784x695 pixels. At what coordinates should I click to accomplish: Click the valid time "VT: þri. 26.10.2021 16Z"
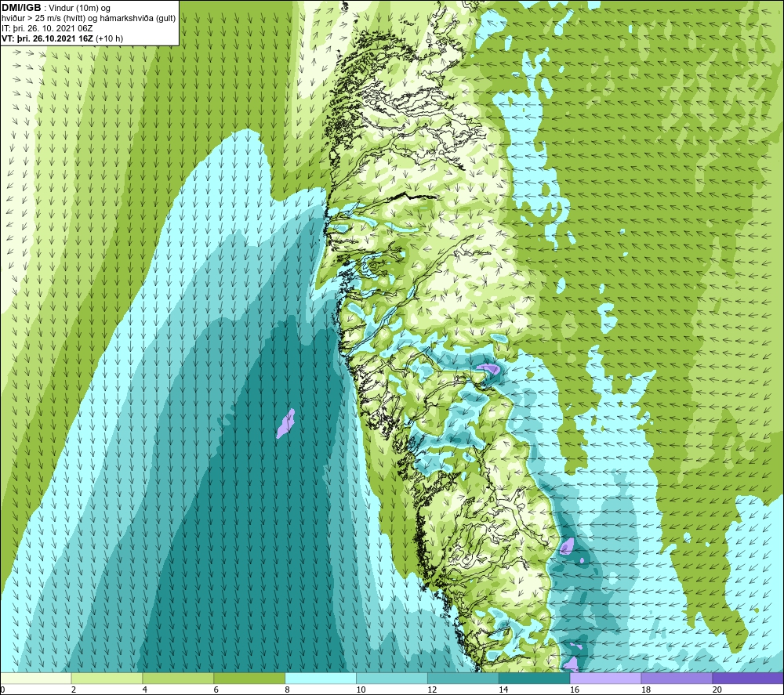48,38
